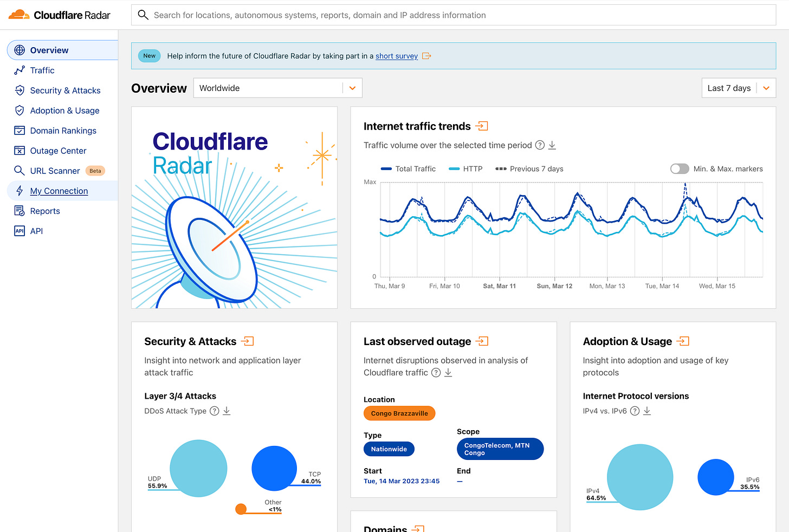Click the URL Scanner magnifier icon
The image size is (789, 532).
point(20,171)
